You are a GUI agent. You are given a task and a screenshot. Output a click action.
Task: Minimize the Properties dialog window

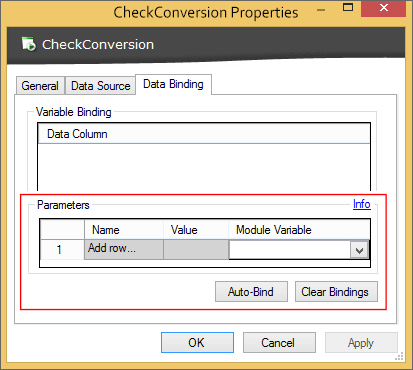321,10
